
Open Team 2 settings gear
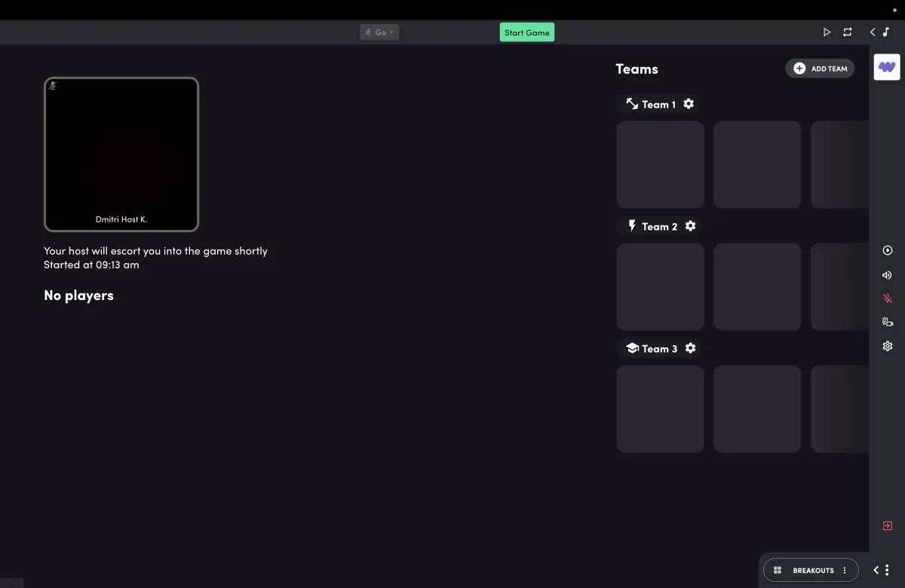[690, 226]
